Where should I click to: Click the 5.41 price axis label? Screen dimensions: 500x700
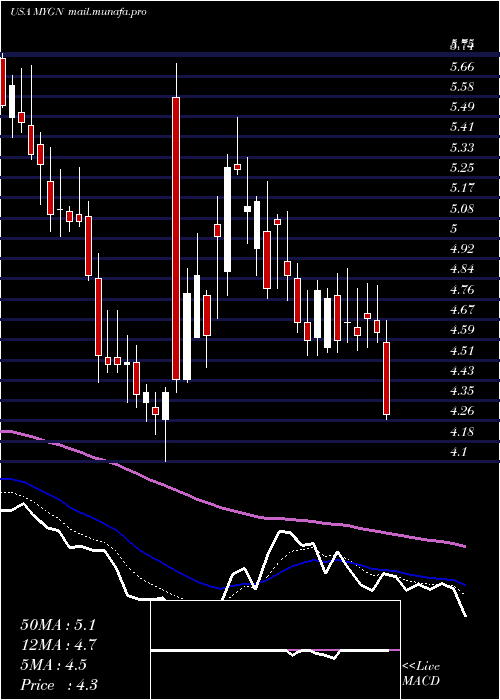462,127
